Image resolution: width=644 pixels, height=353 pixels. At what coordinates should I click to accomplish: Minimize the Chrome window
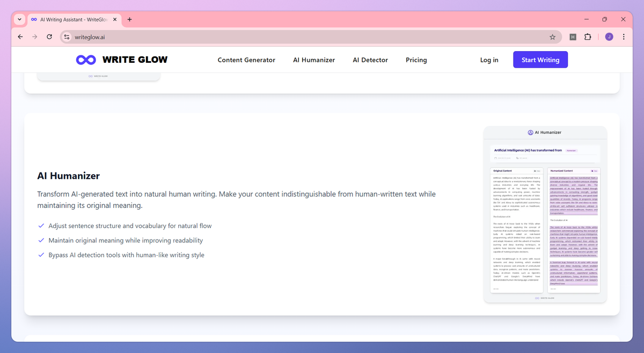click(586, 19)
